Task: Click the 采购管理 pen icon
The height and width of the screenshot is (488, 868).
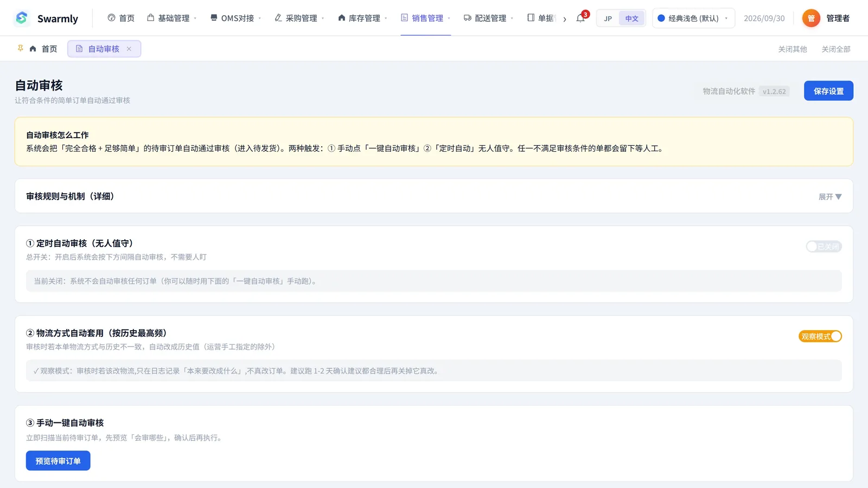Action: pos(278,18)
